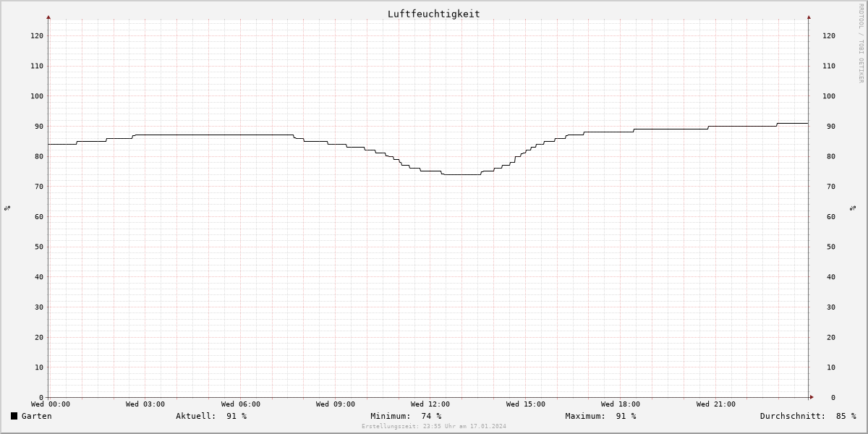Image resolution: width=868 pixels, height=434 pixels.
Task: Click the % unit label on right axis
Action: tap(852, 208)
